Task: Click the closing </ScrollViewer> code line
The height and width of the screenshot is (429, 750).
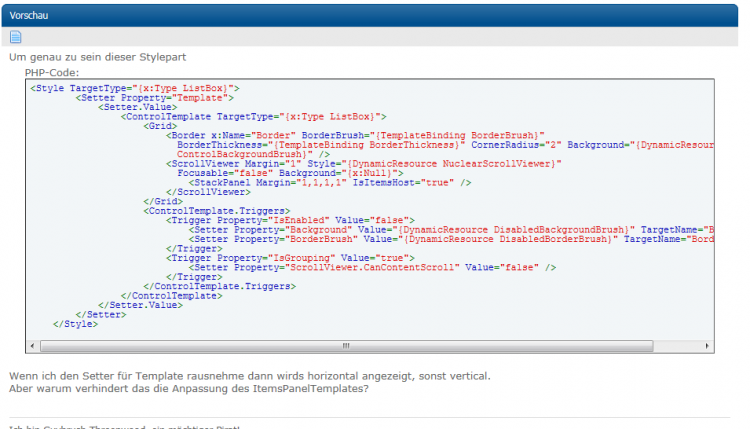Action: pyautogui.click(x=209, y=192)
